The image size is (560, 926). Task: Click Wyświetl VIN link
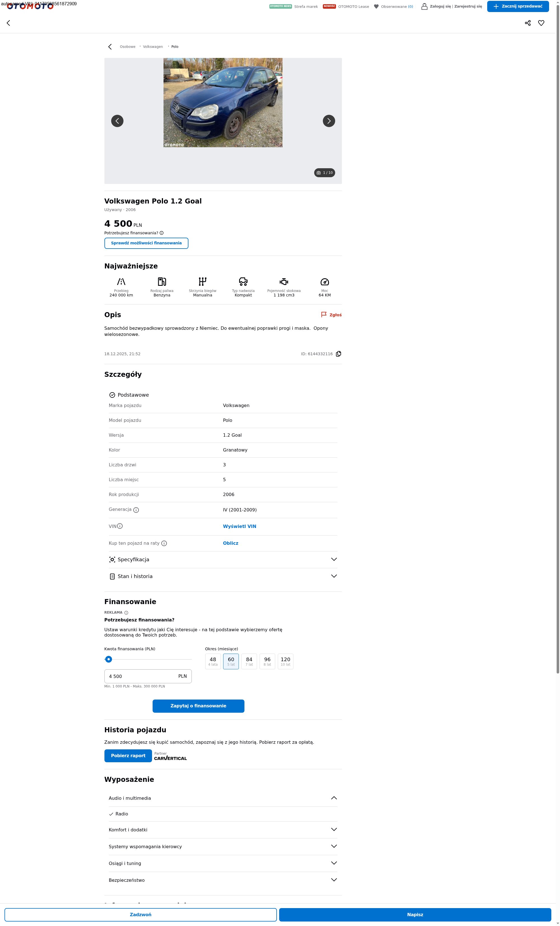[x=239, y=526]
